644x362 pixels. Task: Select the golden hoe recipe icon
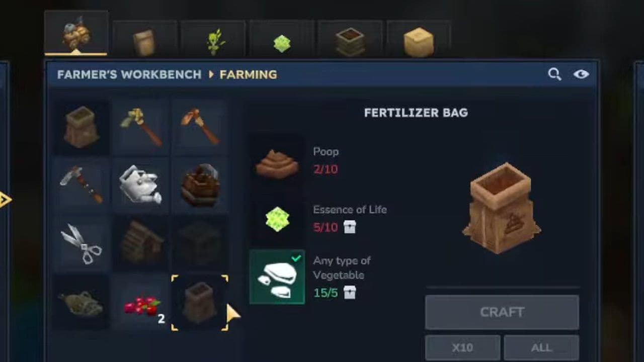pyautogui.click(x=140, y=127)
